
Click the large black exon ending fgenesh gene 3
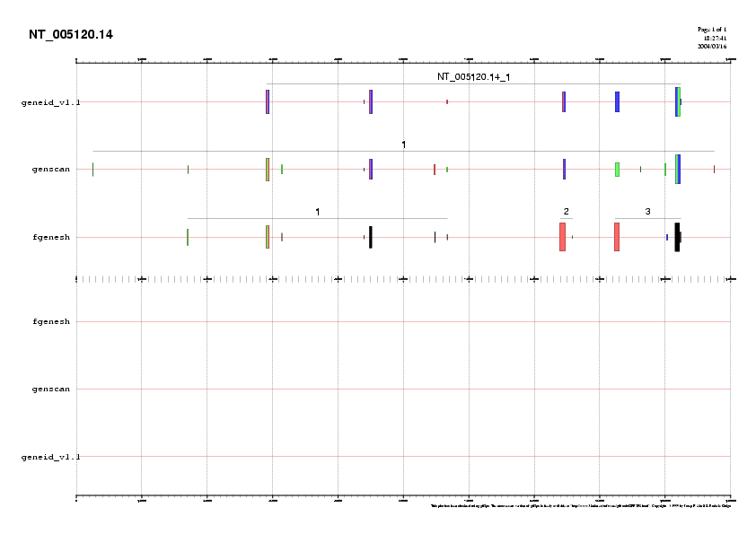pyautogui.click(x=677, y=237)
